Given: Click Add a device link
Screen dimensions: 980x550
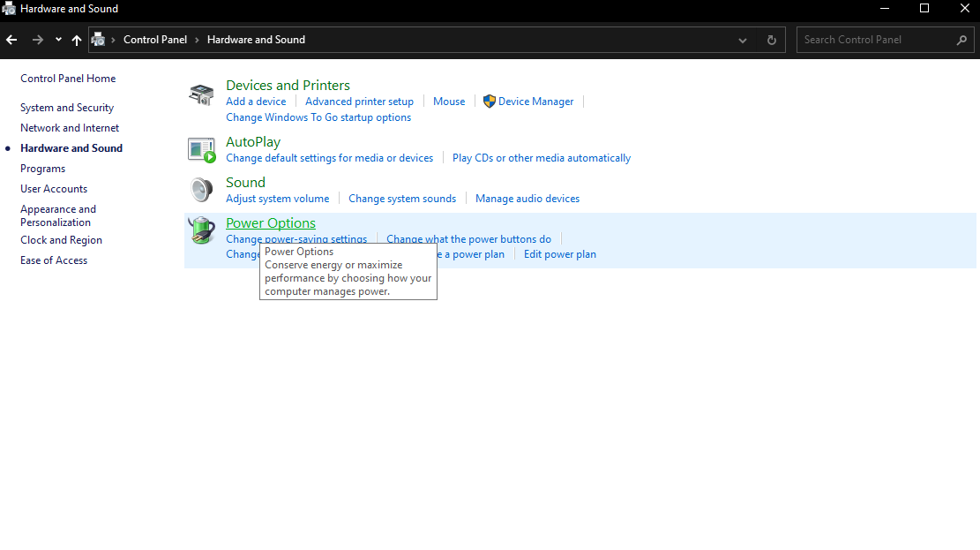Looking at the screenshot, I should point(256,102).
